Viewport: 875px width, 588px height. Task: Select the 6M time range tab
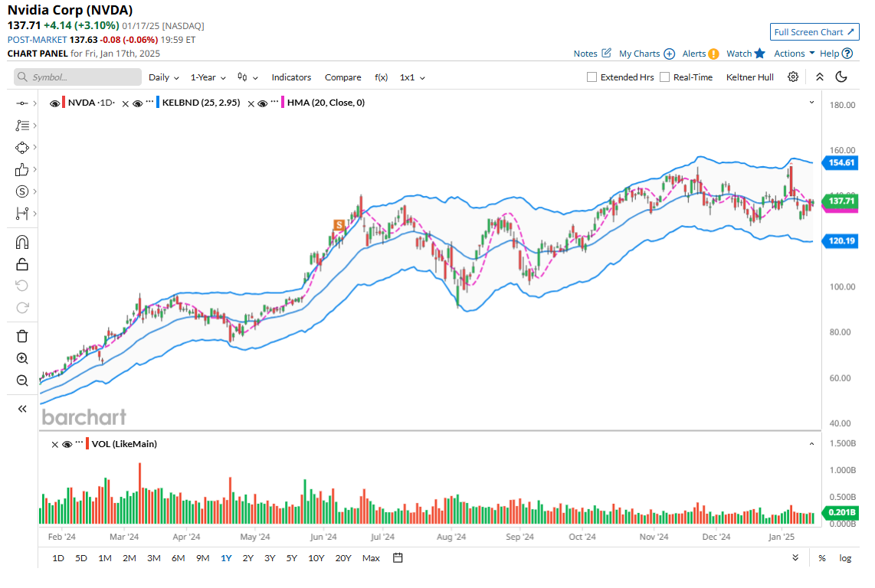[x=178, y=558]
